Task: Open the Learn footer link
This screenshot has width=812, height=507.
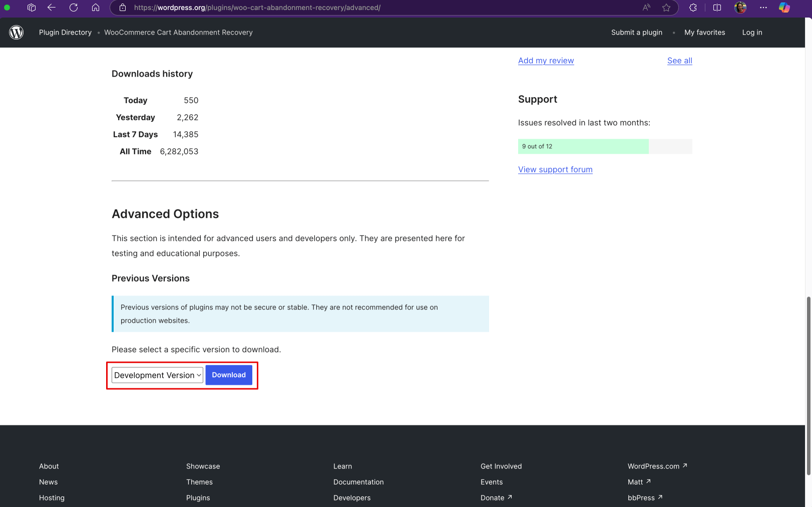Action: tap(343, 466)
